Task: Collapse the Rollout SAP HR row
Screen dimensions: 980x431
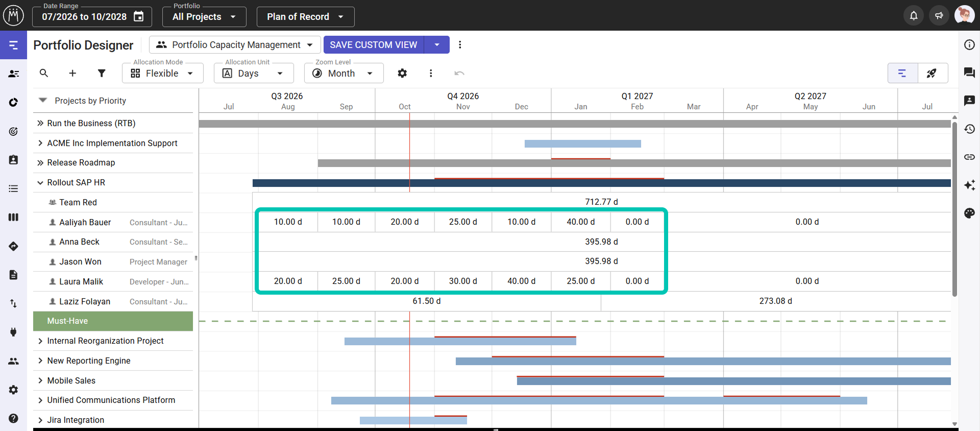Action: 40,183
